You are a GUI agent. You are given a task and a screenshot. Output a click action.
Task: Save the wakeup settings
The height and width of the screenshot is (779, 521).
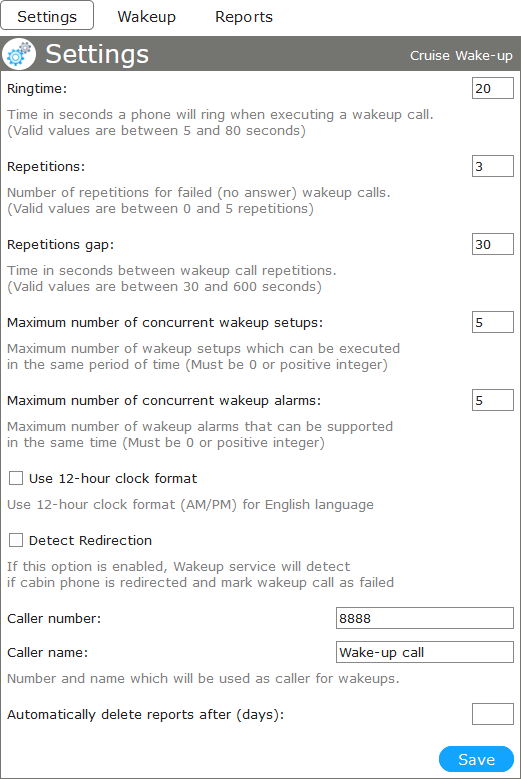pos(476,759)
